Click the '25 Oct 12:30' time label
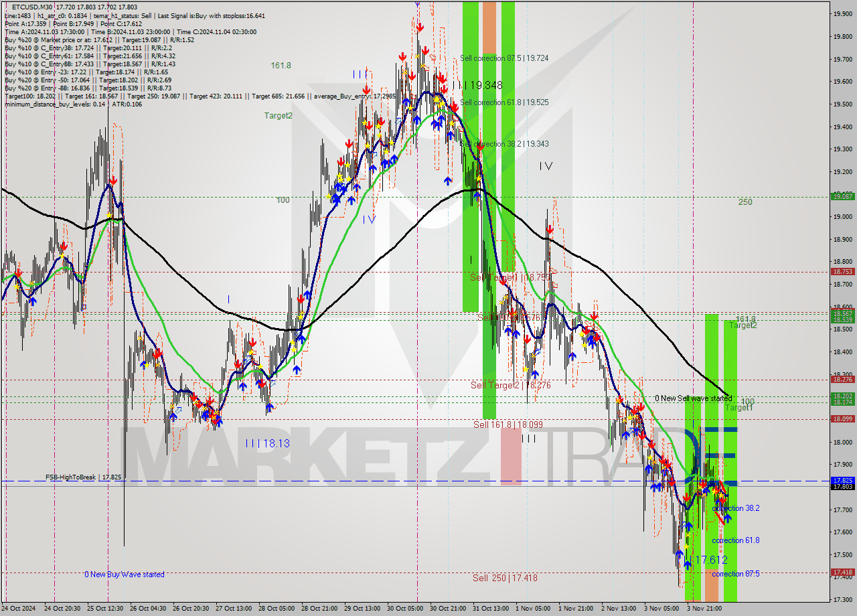Viewport: 857px width, 616px height. tap(105, 609)
